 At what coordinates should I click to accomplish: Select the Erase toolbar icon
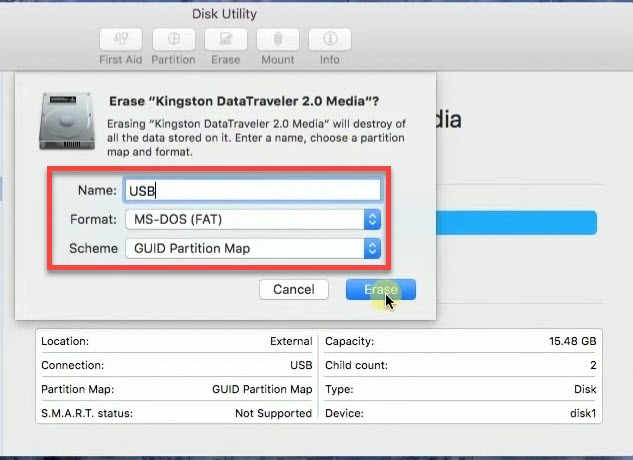(x=226, y=39)
